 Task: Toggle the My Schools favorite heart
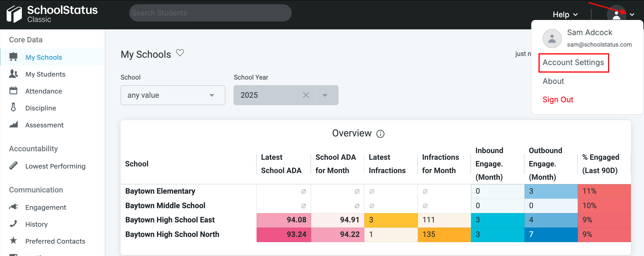tap(180, 53)
